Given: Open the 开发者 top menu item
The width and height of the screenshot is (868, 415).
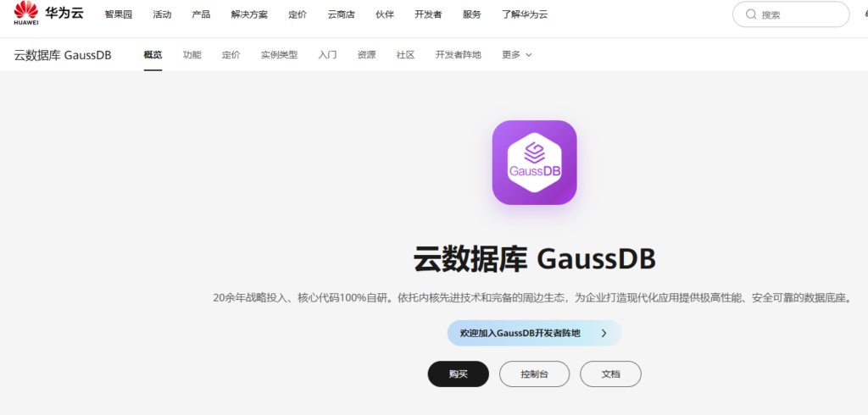Looking at the screenshot, I should (x=428, y=14).
